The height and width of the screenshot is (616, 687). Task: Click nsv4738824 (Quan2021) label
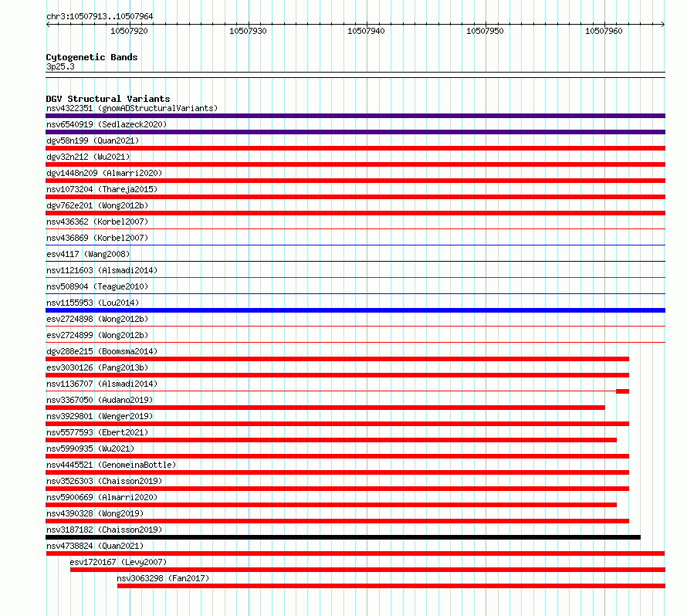coord(95,546)
